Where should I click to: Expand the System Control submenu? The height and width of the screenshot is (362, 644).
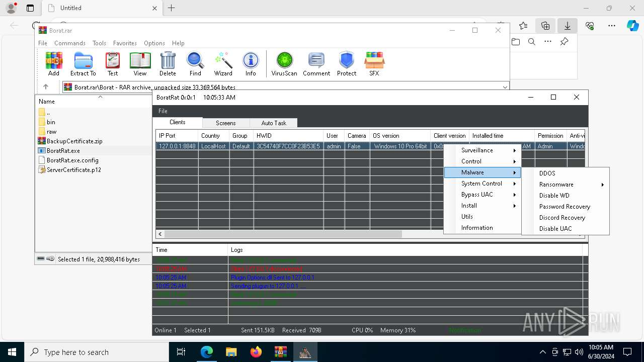pyautogui.click(x=482, y=184)
